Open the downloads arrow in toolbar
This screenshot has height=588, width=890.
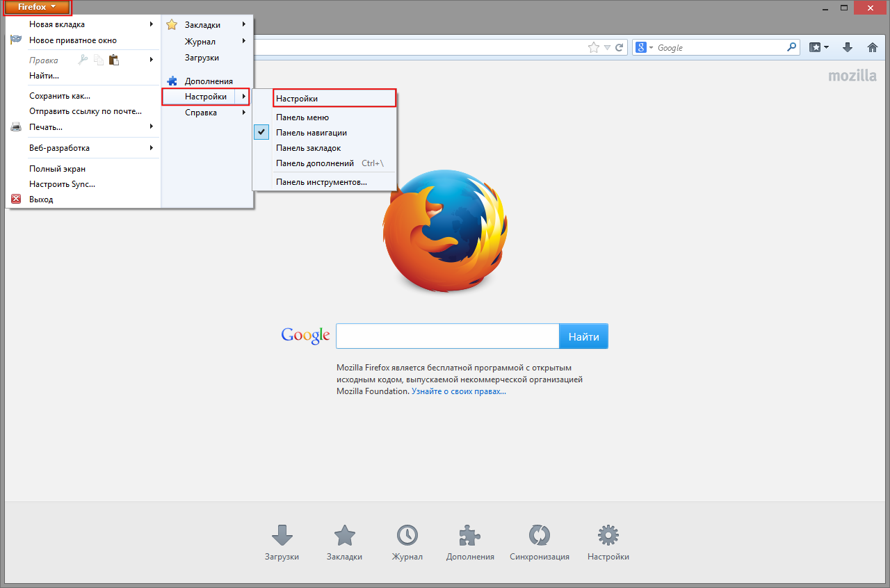coord(848,47)
